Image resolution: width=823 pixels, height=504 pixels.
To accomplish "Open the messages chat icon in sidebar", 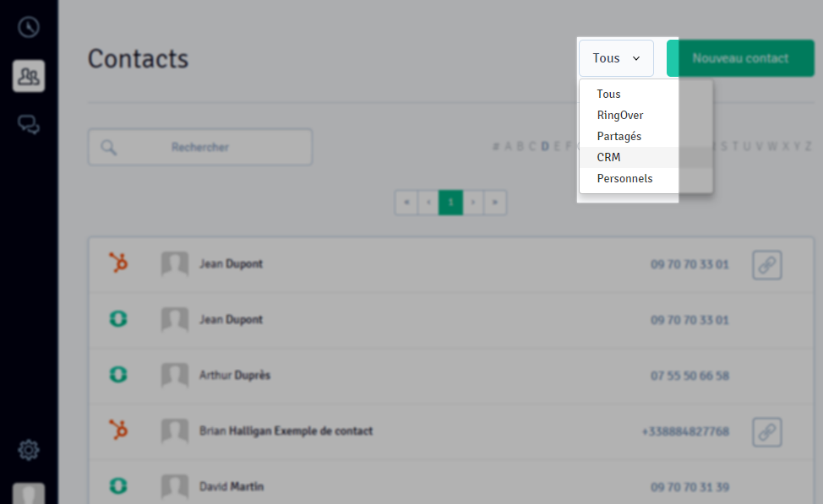I will (x=29, y=125).
